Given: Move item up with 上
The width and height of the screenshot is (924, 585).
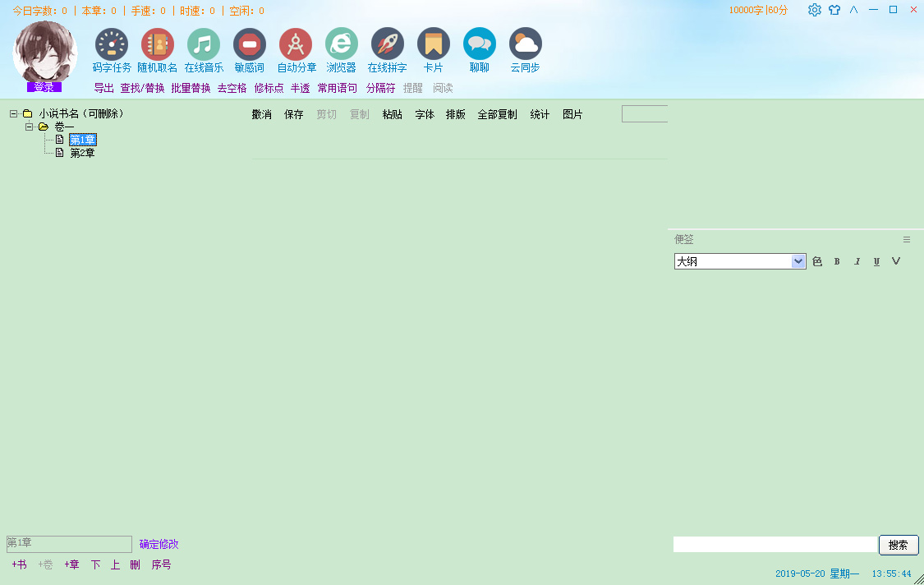Looking at the screenshot, I should [116, 564].
